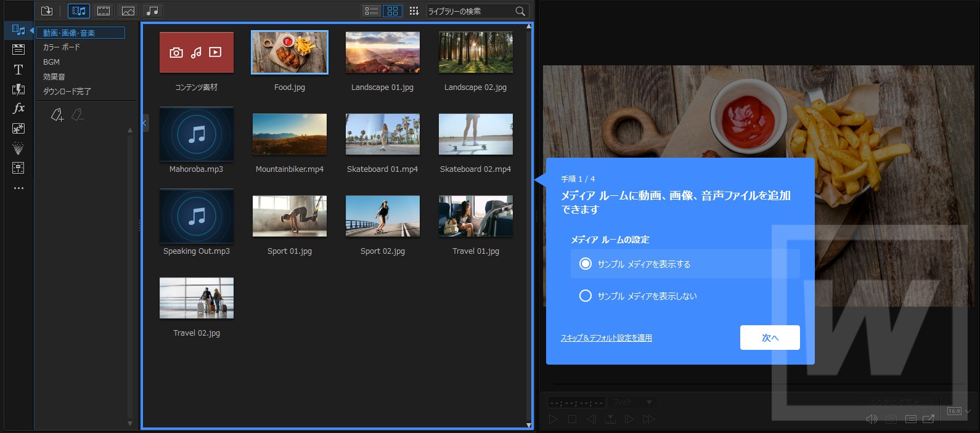Image resolution: width=980 pixels, height=433 pixels.
Task: Select Landscape 01.jpg canyon thumbnail
Action: [383, 52]
